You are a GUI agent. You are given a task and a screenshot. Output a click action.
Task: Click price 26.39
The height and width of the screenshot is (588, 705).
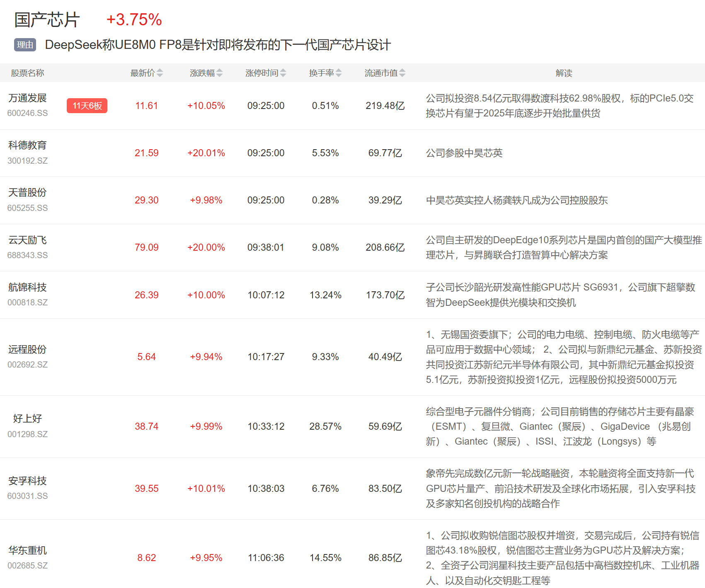coord(147,295)
